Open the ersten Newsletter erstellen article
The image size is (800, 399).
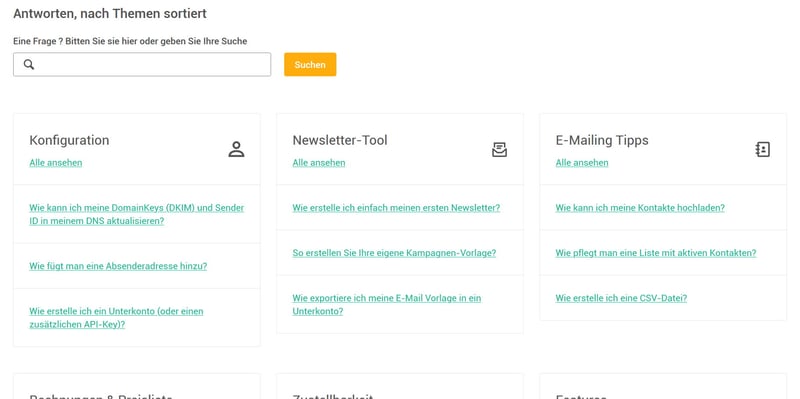point(396,208)
